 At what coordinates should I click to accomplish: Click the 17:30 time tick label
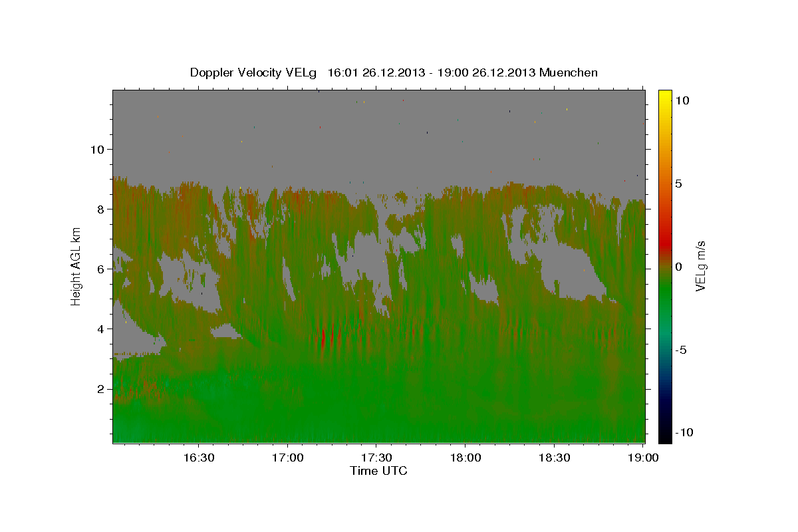[x=376, y=458]
